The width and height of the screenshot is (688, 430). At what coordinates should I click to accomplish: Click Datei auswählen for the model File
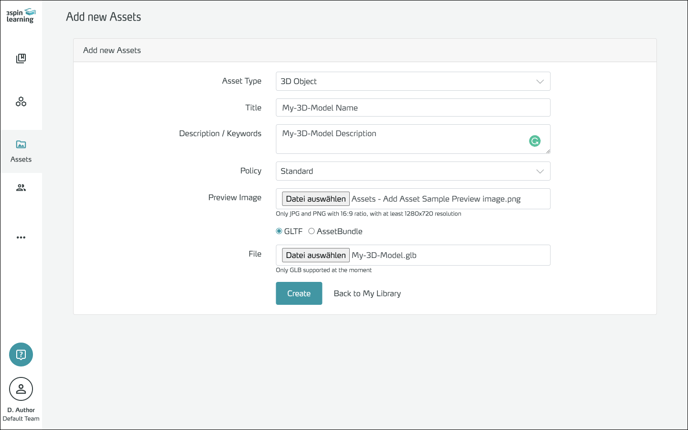coord(315,255)
